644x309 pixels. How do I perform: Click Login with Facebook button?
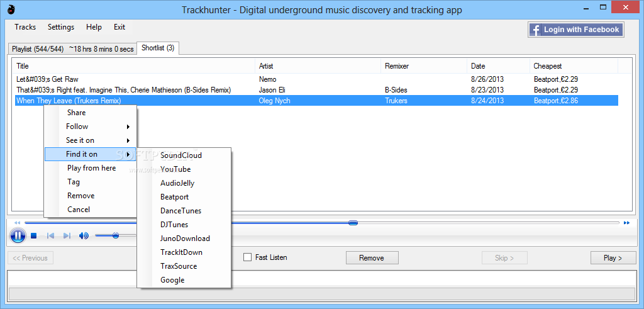point(576,30)
